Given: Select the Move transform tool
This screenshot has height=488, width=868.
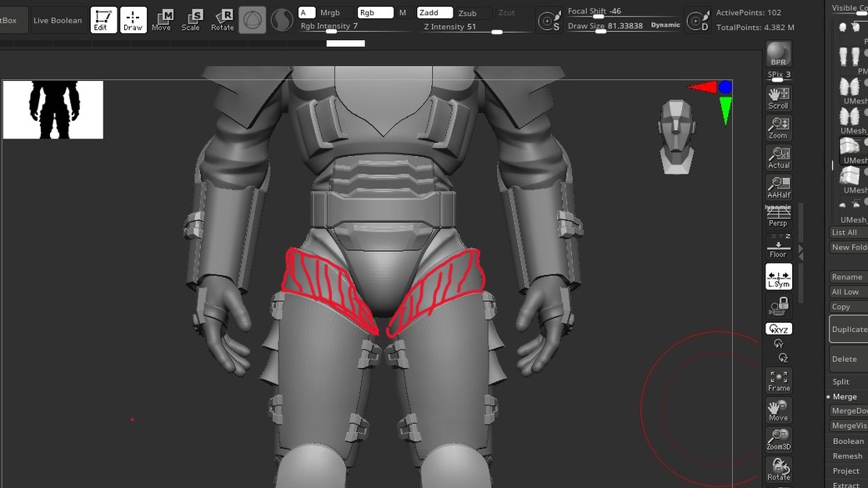Looking at the screenshot, I should 162,20.
